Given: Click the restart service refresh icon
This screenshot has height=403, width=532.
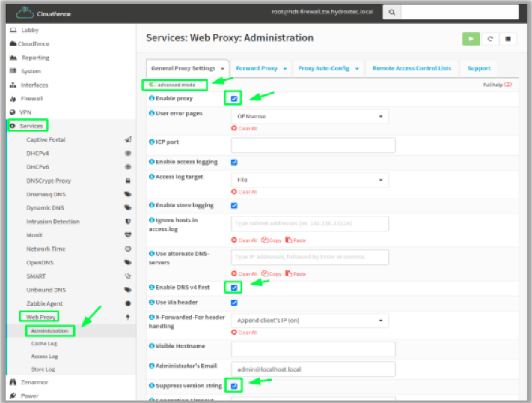Looking at the screenshot, I should pos(490,39).
